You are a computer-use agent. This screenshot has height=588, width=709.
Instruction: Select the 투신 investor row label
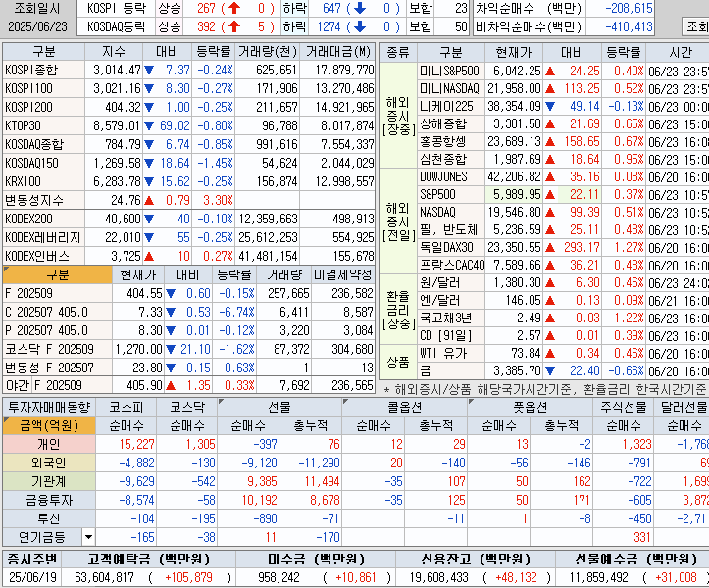point(49,518)
